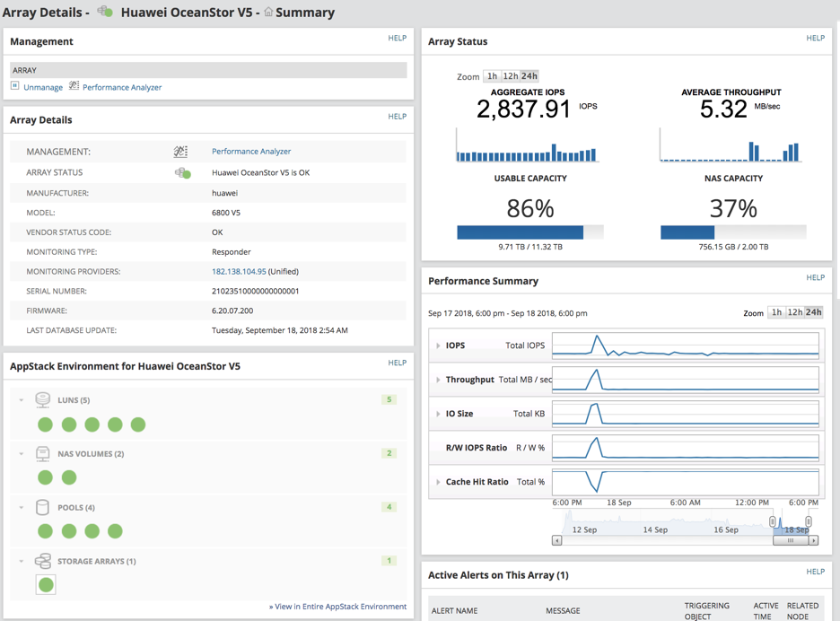Screen dimensions: 840x621
Task: Open HELP for the Array Details panel
Action: pos(397,117)
